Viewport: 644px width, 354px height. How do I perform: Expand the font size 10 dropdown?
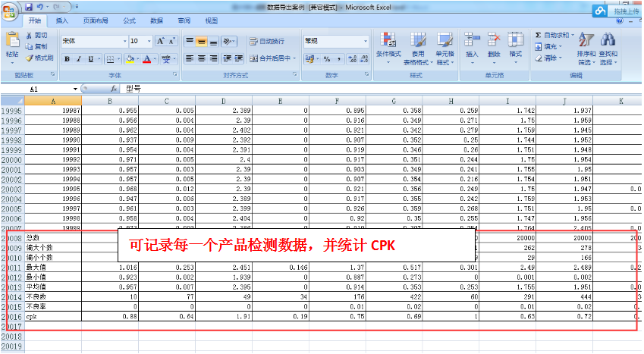(x=149, y=41)
